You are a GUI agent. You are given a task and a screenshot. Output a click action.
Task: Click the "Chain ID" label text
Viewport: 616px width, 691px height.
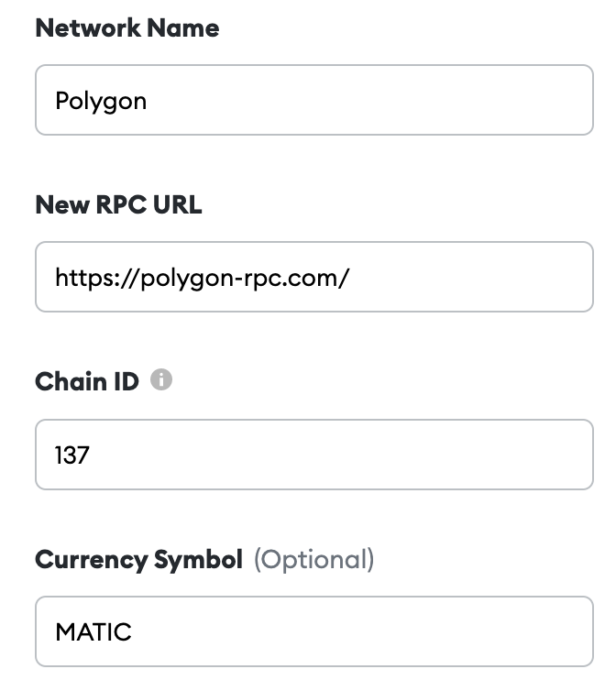click(x=87, y=381)
